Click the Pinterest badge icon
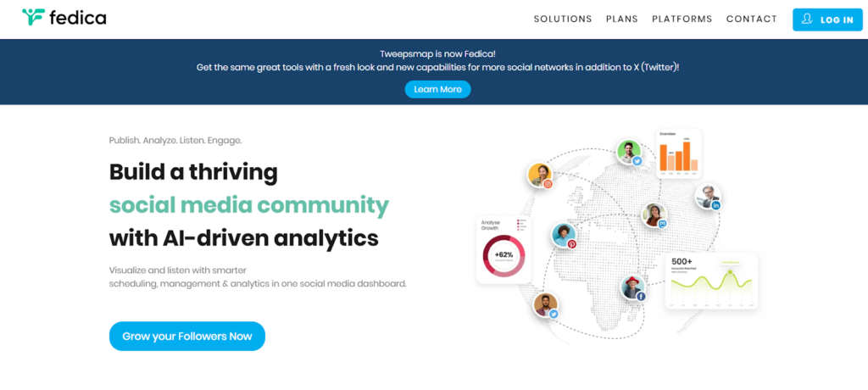This screenshot has height=390, width=868. coord(572,243)
